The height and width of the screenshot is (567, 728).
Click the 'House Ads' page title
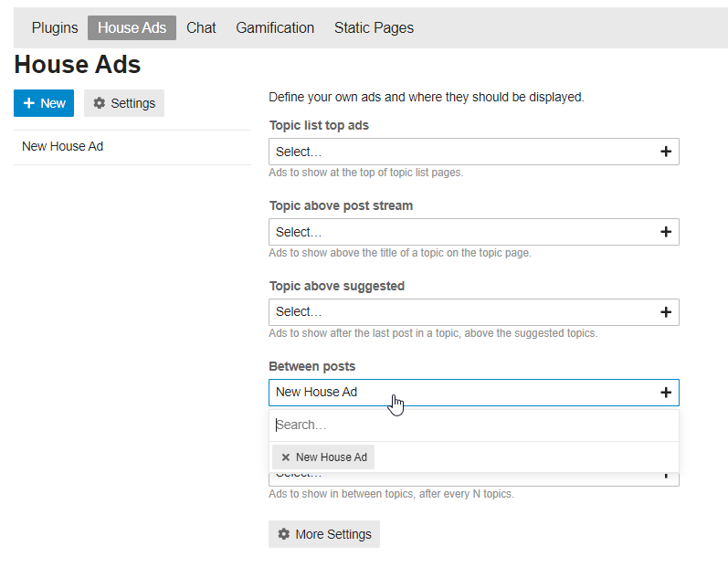click(x=77, y=64)
